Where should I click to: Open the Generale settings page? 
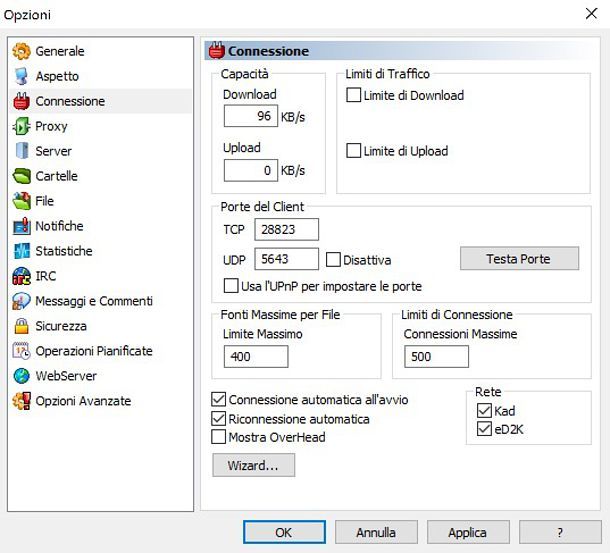[x=100, y=51]
